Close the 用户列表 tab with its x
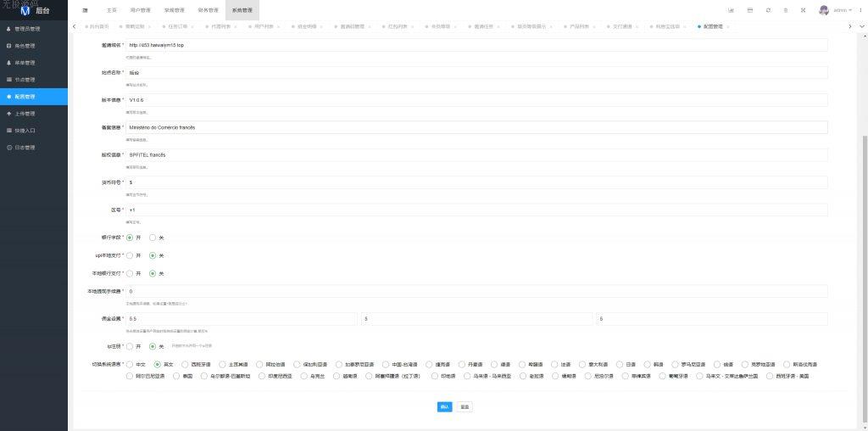This screenshot has width=868, height=431. tap(278, 26)
